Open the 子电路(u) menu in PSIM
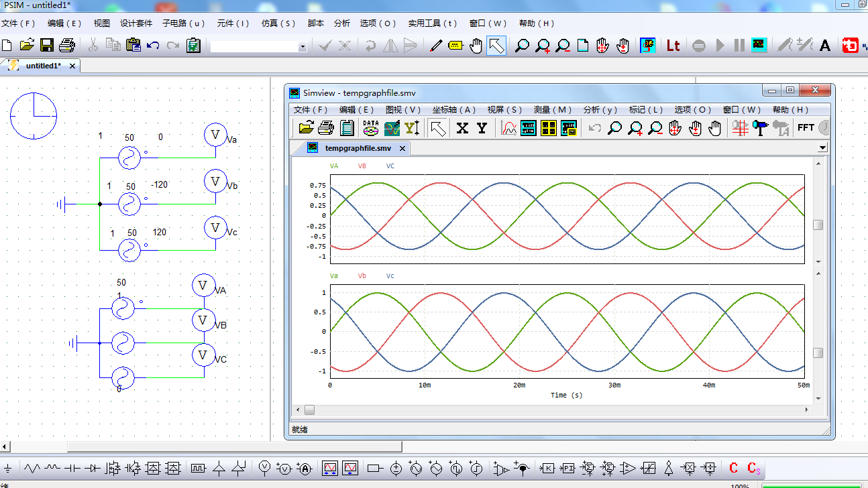 [184, 23]
